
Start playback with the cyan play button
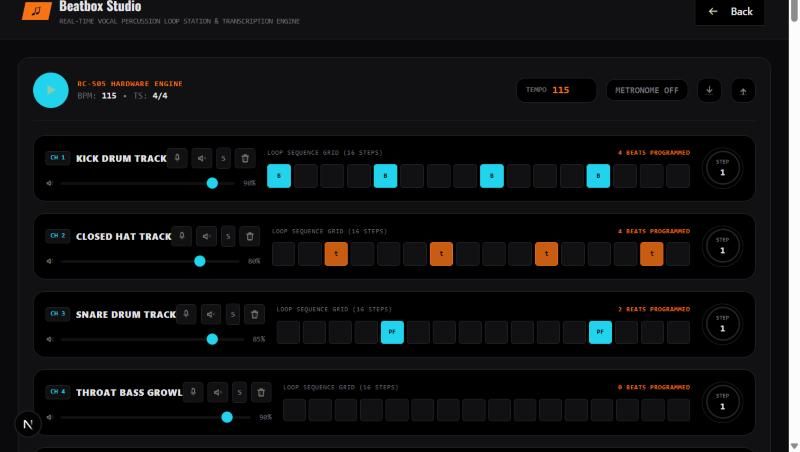point(51,90)
